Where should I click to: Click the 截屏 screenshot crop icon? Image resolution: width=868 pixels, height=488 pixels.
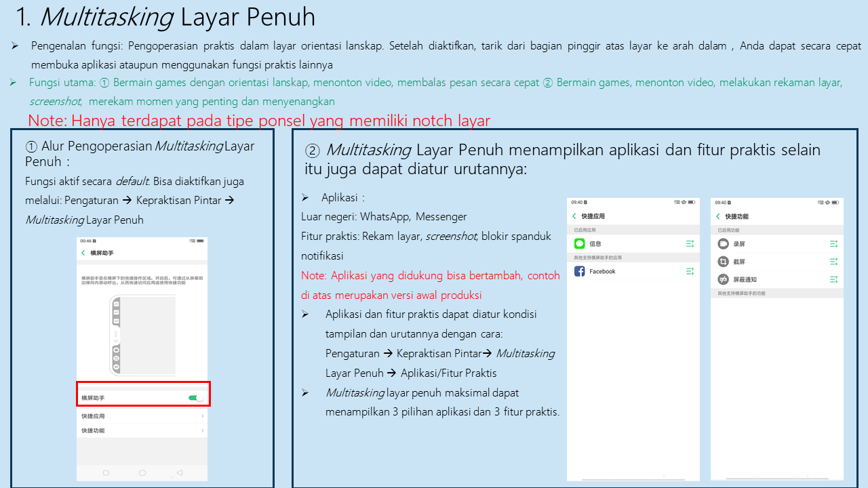click(723, 262)
